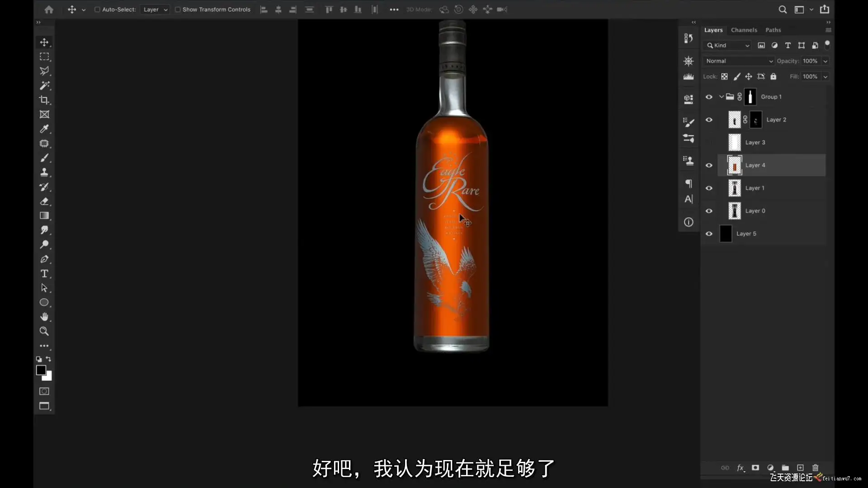The width and height of the screenshot is (868, 488).
Task: Select the Eraser tool
Action: (x=44, y=201)
